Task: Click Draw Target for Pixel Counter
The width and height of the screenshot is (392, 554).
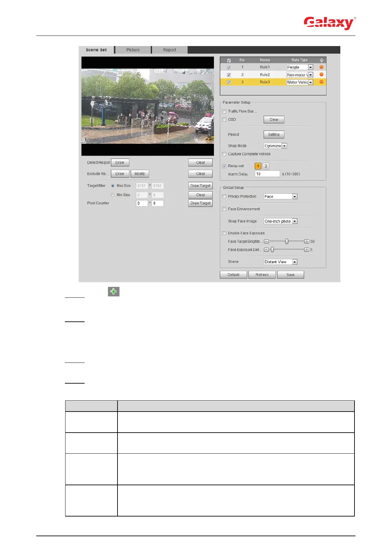Action: coord(200,203)
